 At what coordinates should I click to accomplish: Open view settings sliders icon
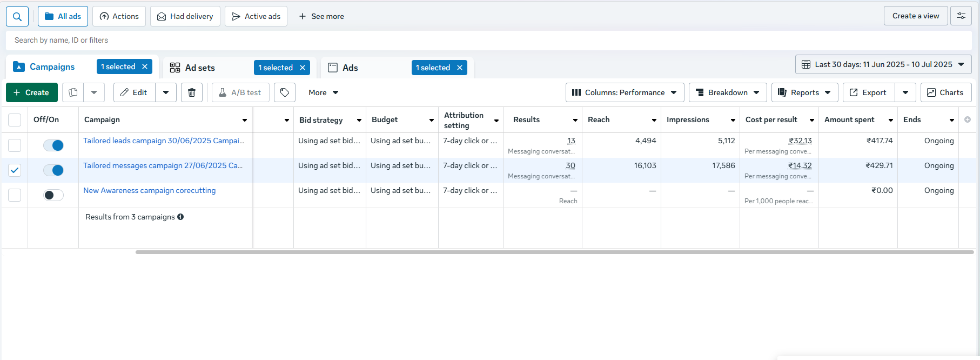click(x=961, y=16)
